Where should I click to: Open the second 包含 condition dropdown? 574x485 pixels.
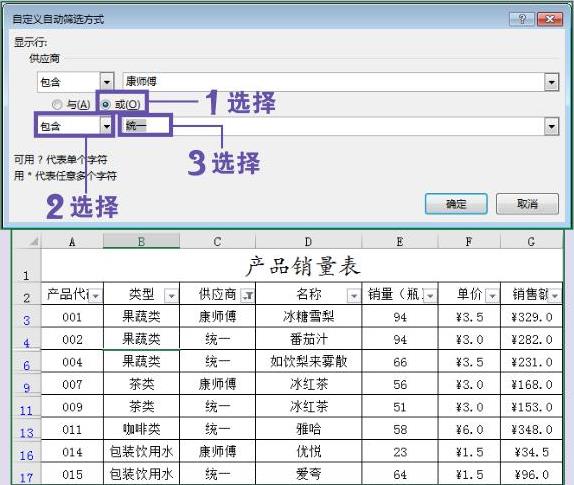click(107, 126)
